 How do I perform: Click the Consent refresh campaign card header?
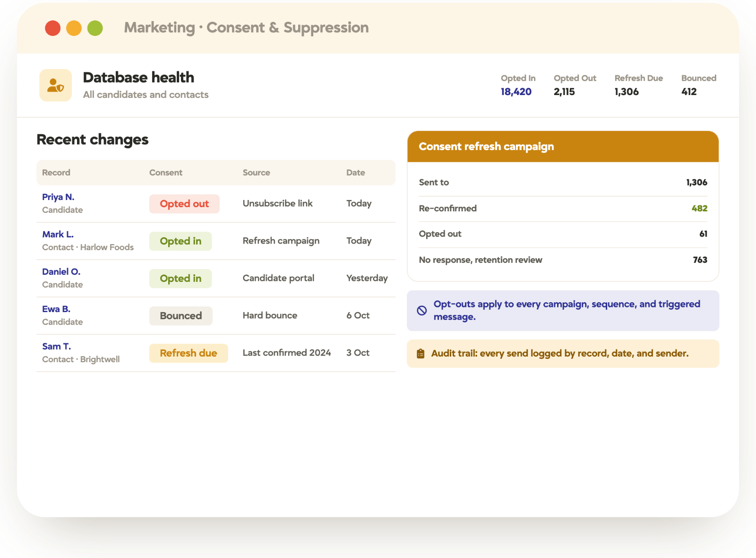point(563,147)
